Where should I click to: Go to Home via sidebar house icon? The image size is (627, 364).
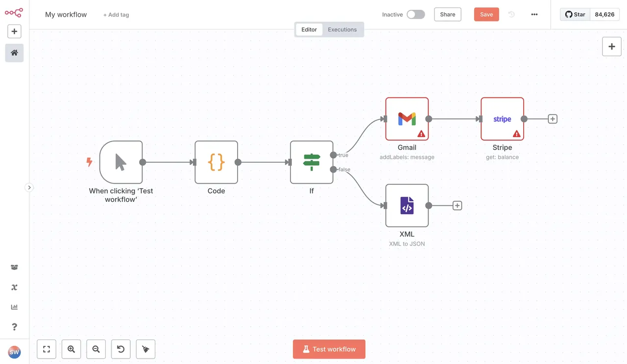pos(14,53)
